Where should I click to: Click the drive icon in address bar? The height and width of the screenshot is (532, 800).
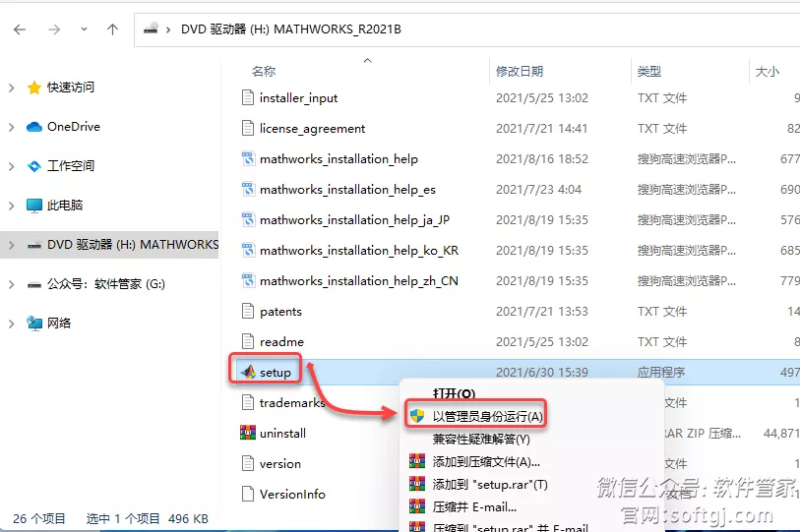coord(151,29)
